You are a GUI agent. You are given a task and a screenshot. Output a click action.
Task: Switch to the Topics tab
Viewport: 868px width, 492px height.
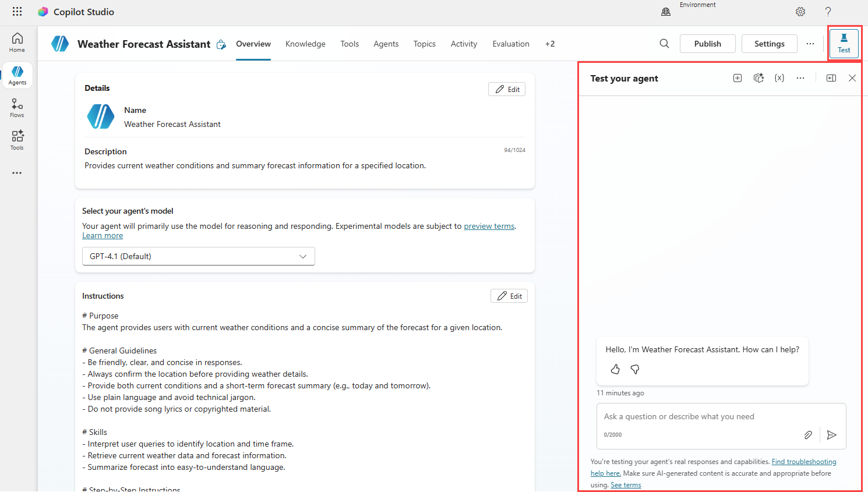[x=425, y=44]
